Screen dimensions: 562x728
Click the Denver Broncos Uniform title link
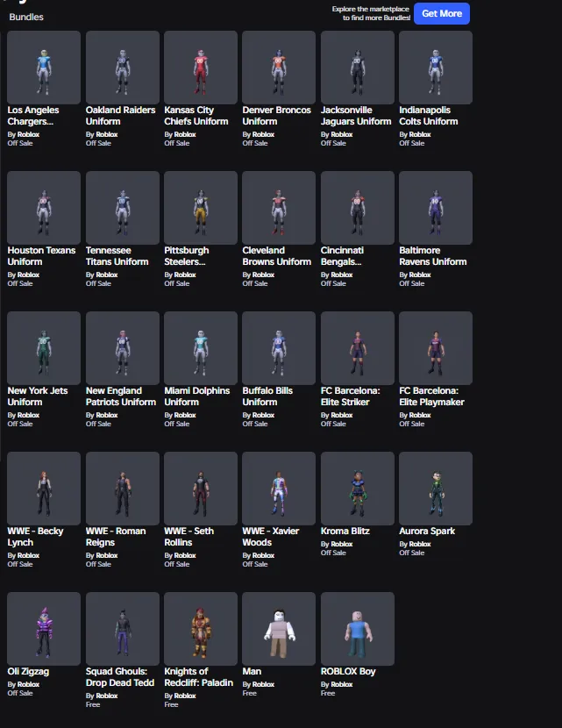tap(276, 116)
